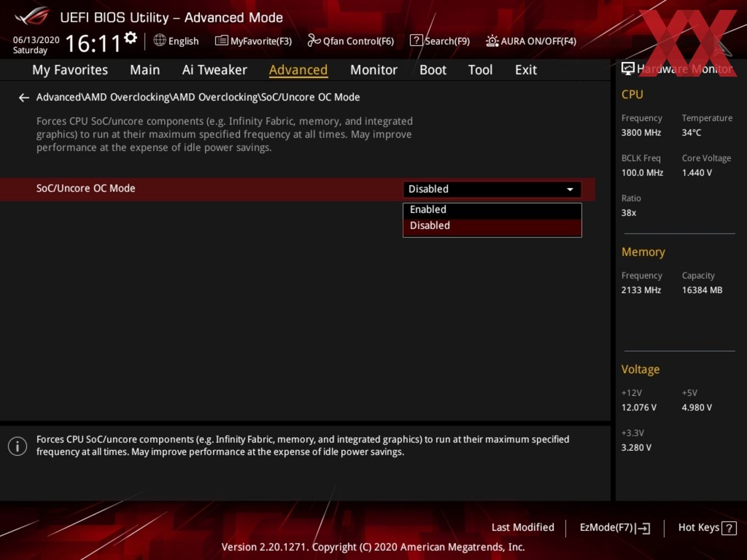Viewport: 747px width, 560px height.
Task: Open the Monitor tab
Action: [374, 70]
